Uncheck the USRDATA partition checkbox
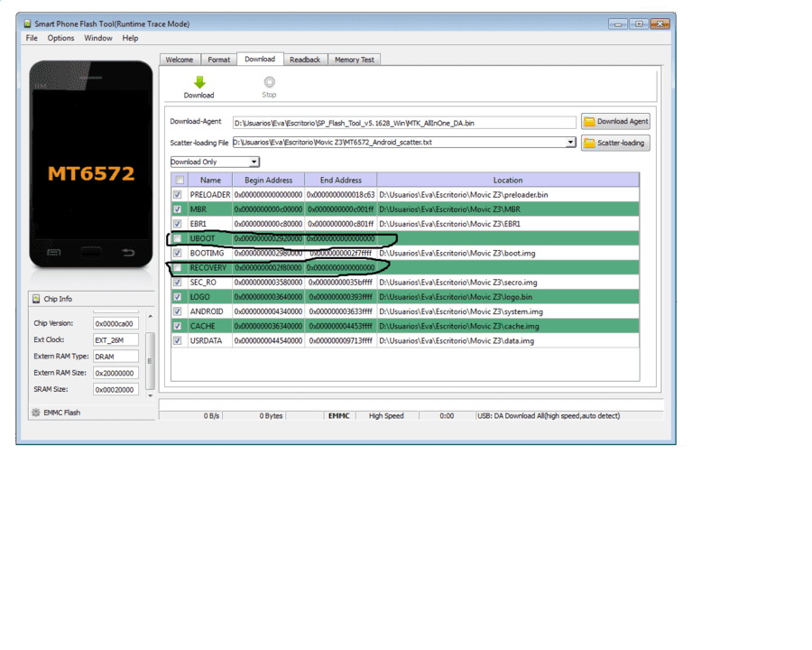 178,340
